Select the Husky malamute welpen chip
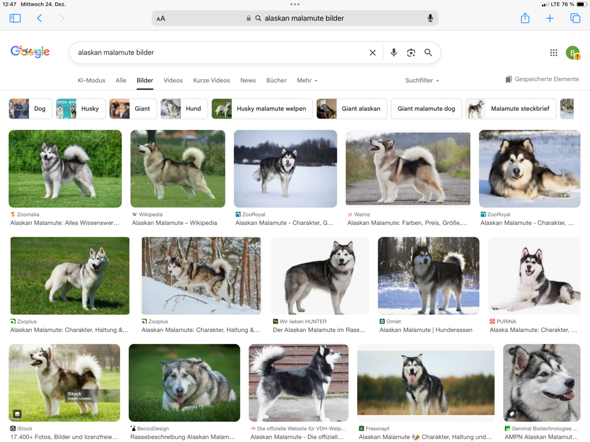The image size is (590, 442). click(262, 109)
